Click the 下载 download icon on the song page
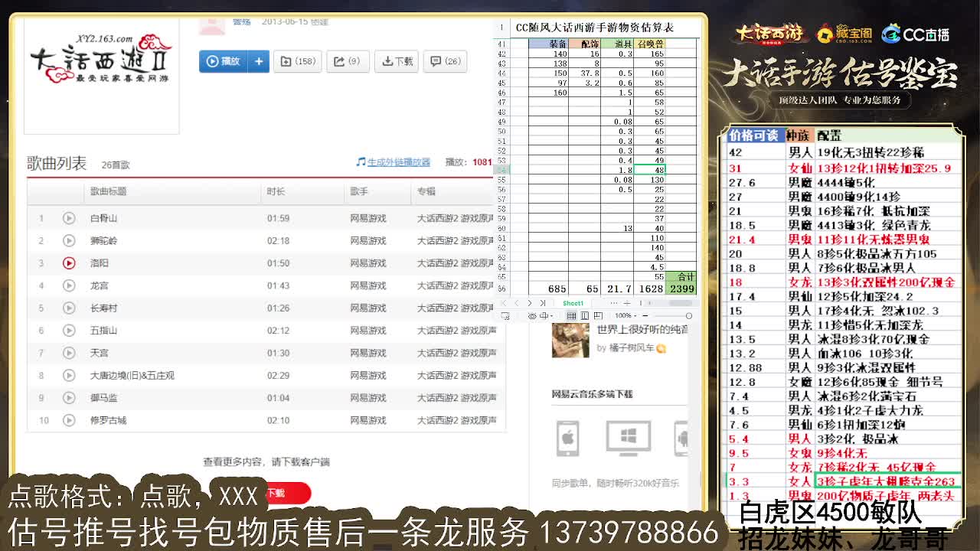This screenshot has height=551, width=980. point(397,61)
